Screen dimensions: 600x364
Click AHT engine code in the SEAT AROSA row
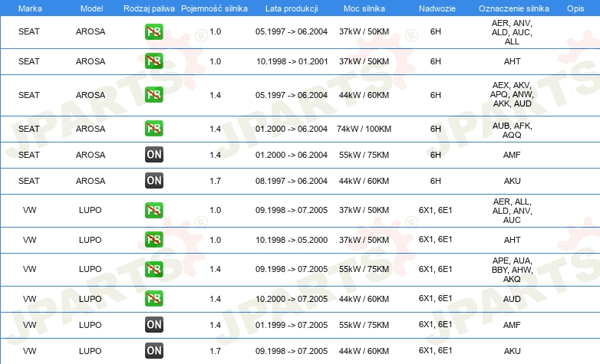[512, 61]
